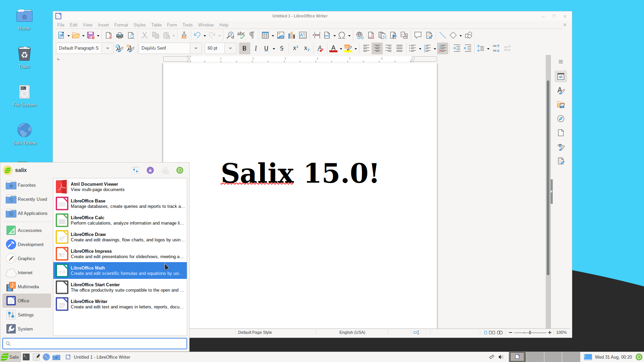
Task: Set Align Left paragraph
Action: pyautogui.click(x=366, y=49)
